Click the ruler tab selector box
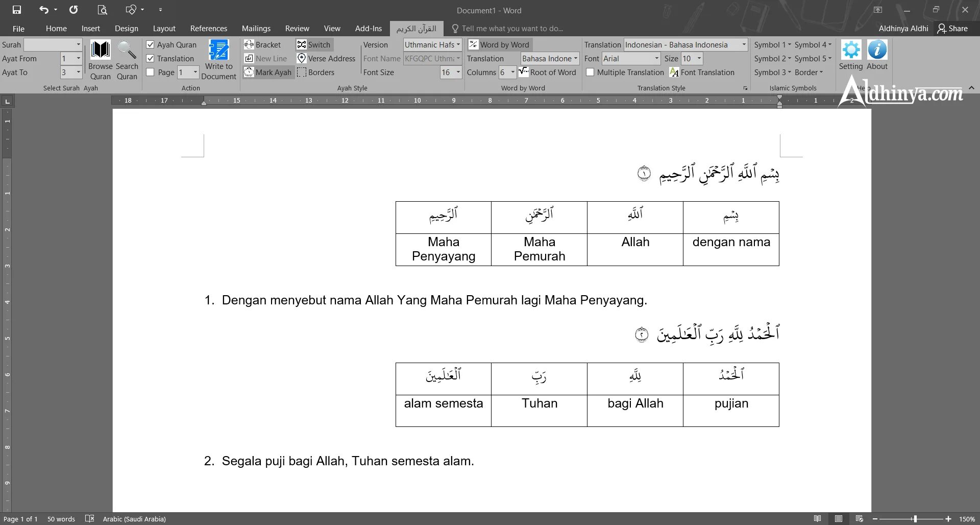The height and width of the screenshot is (525, 980). tap(8, 101)
